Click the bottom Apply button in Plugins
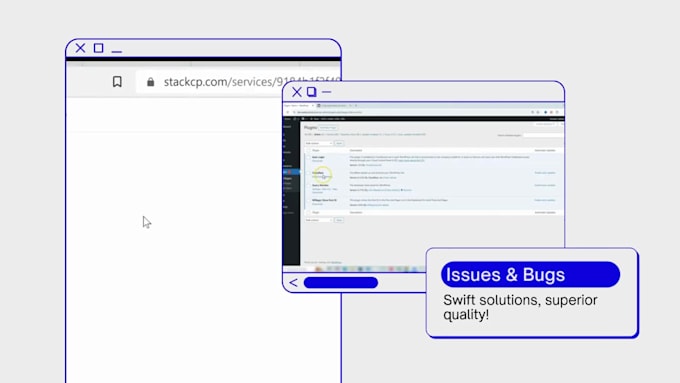Screen dimensions: 680x383 tap(339, 220)
